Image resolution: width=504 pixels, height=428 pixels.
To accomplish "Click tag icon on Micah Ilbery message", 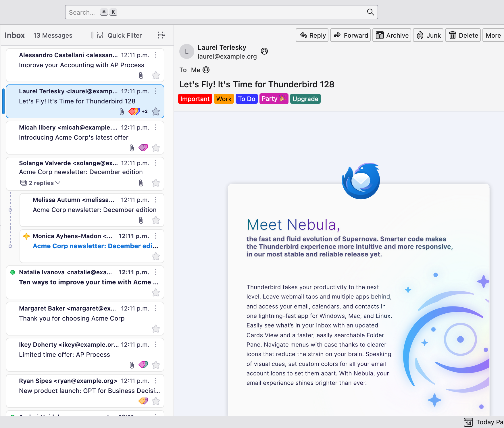I will click(x=143, y=148).
